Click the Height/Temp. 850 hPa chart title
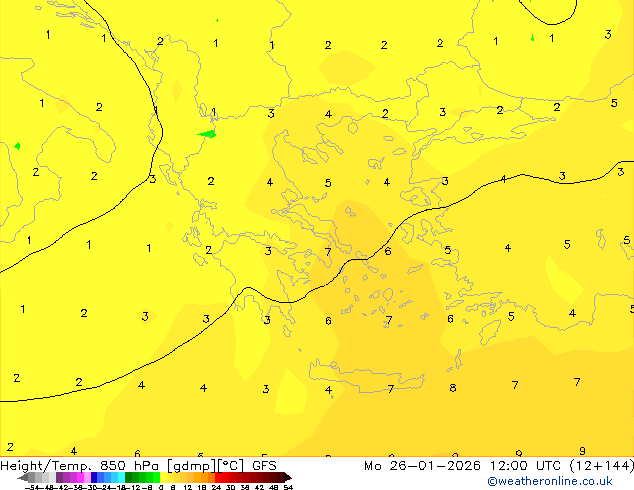 pos(80,466)
